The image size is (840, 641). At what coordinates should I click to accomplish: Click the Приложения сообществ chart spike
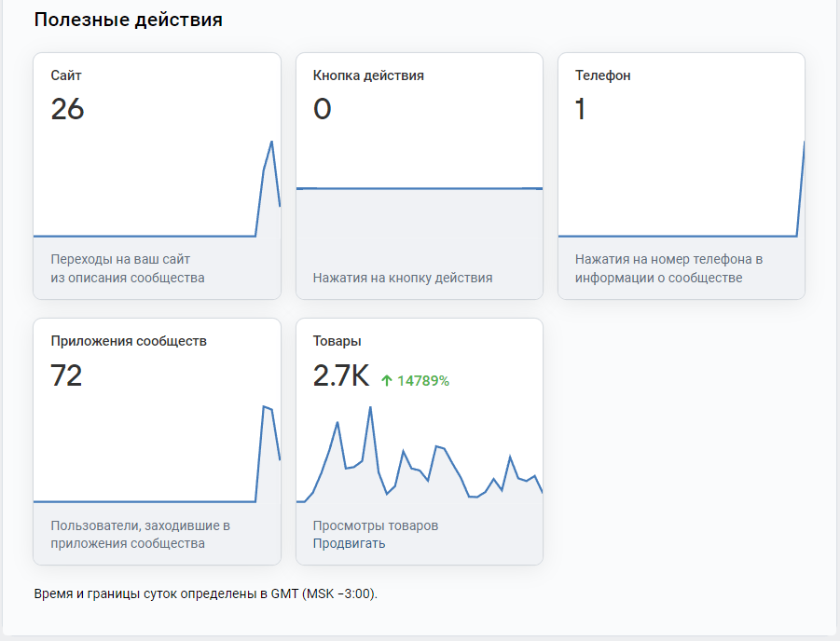tap(265, 407)
